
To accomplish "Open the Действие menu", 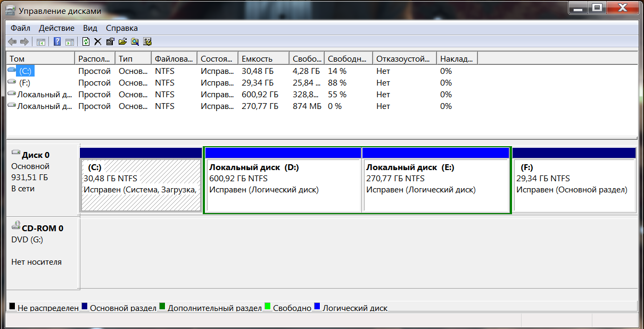I will [57, 28].
